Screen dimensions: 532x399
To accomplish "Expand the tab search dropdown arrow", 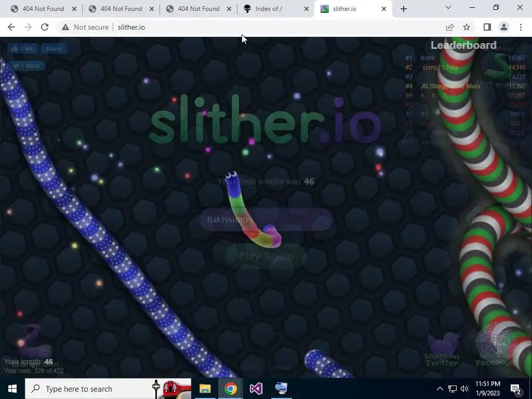I will pos(448,7).
